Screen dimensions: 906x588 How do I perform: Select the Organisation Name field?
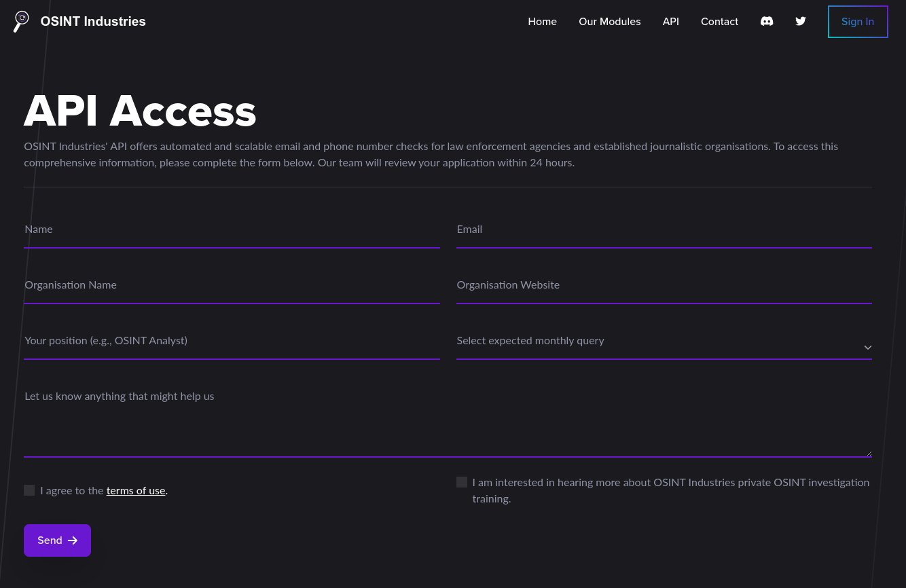232,285
